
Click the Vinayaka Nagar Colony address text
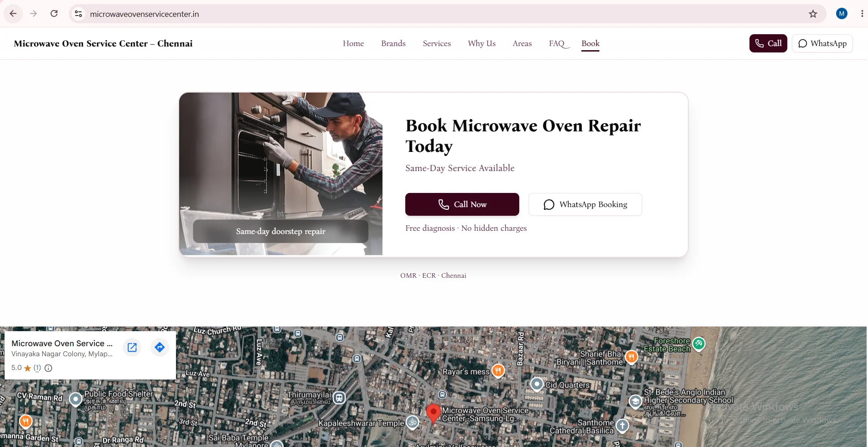(x=62, y=354)
